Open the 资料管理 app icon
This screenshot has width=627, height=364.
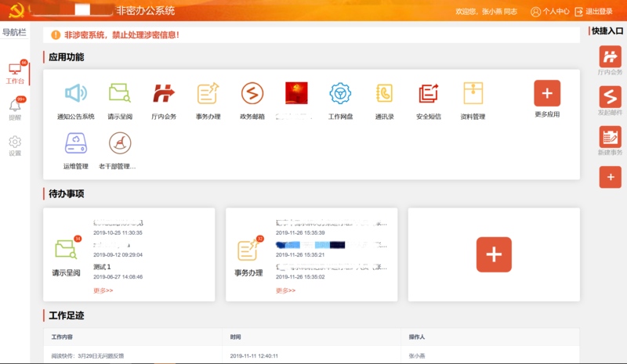473,94
